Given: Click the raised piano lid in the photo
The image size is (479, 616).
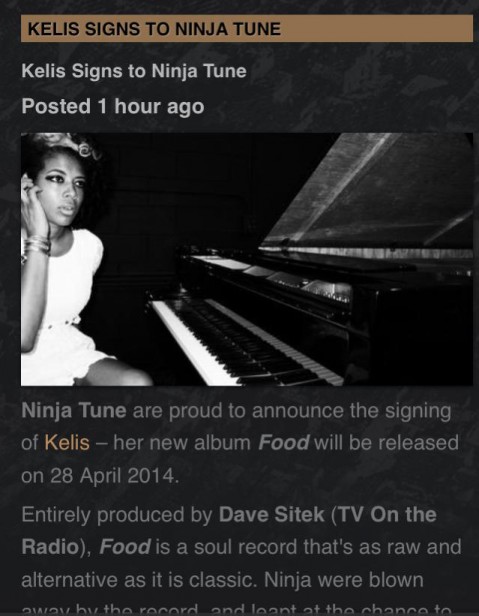Looking at the screenshot, I should 369,192.
